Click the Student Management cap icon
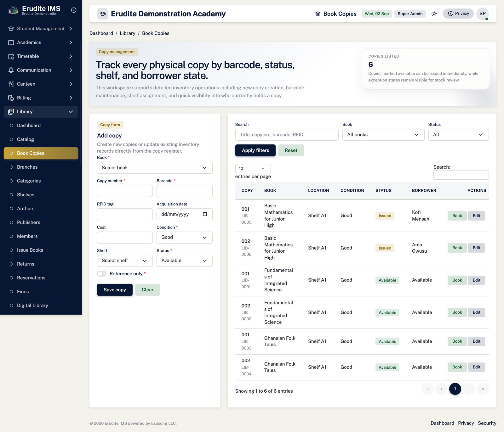 11,29
